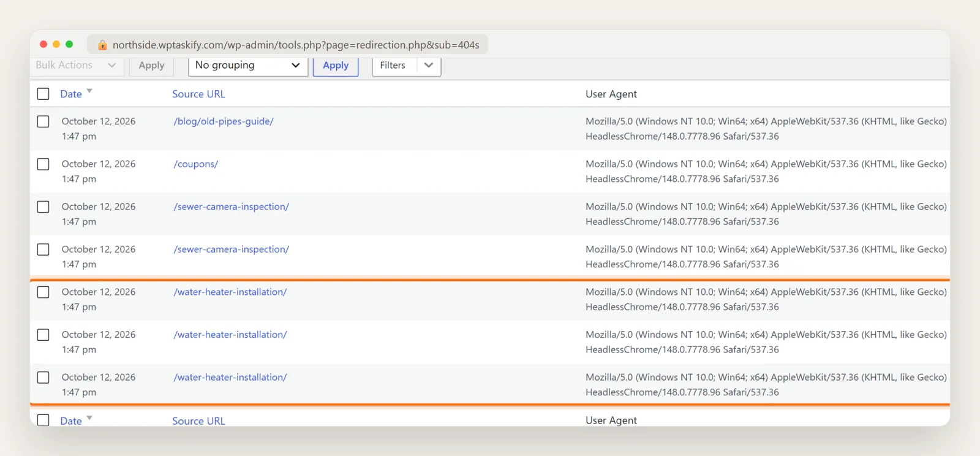Click the user agent text in the /blog/old-pipes-guide/ row
980x456 pixels.
[x=766, y=129]
